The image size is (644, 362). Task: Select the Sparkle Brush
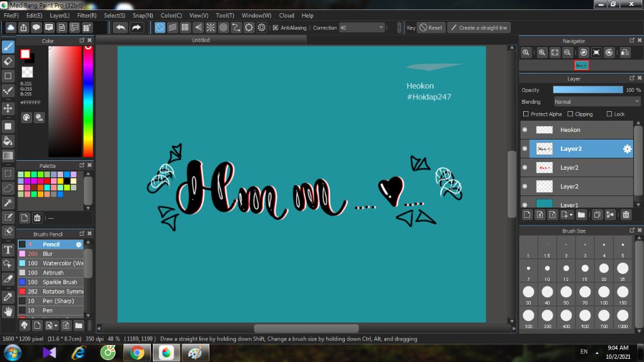coord(50,282)
